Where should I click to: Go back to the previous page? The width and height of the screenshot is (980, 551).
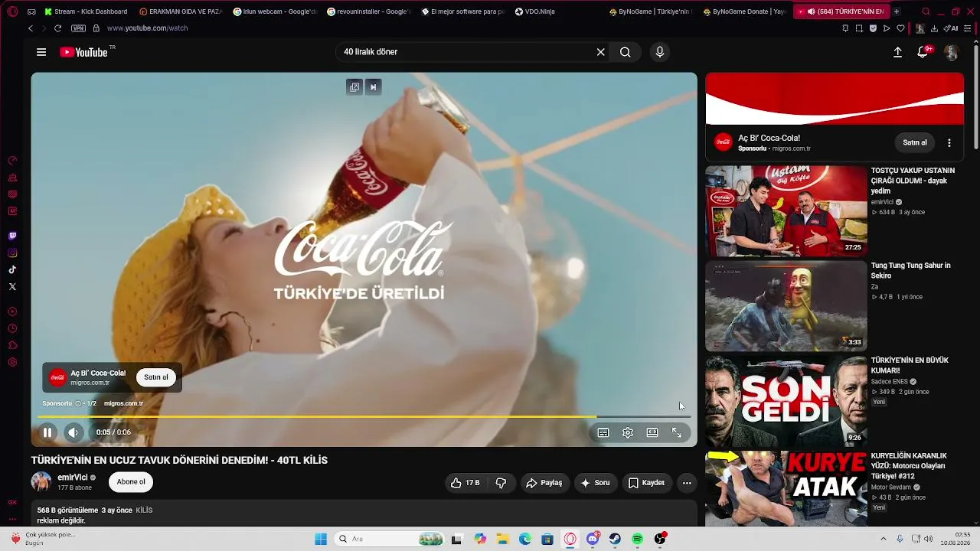(31, 28)
